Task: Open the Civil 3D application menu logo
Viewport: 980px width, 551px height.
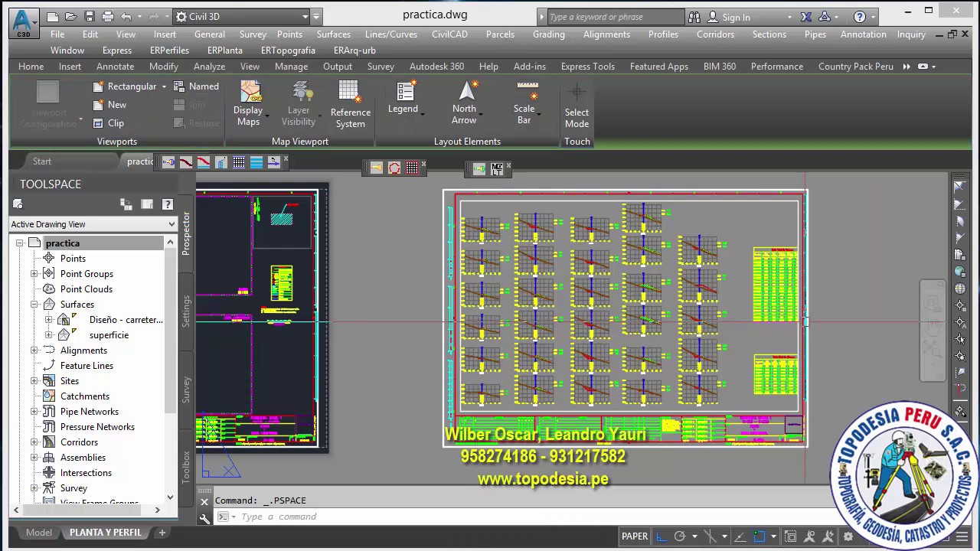Action: click(24, 22)
